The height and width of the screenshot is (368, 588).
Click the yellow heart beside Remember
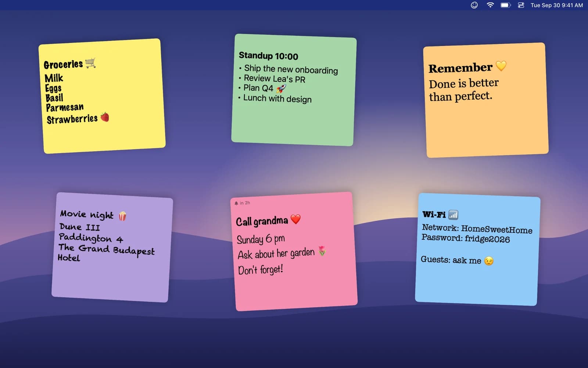coord(501,66)
